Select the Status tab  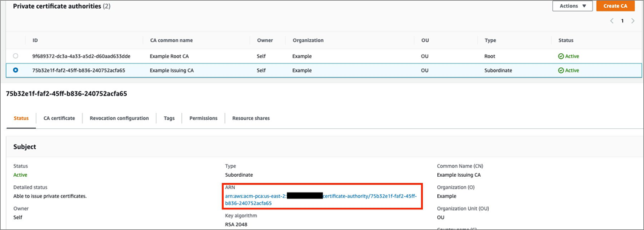(x=21, y=118)
